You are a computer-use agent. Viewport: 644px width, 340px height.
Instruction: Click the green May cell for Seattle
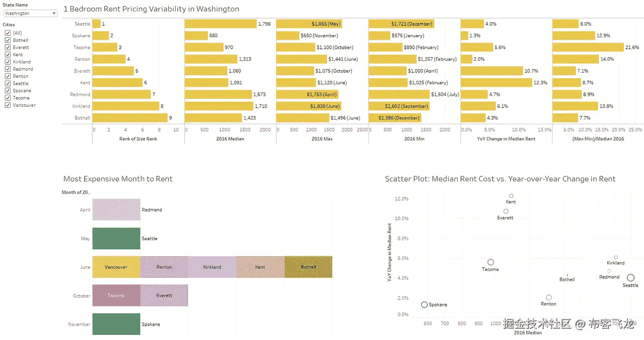point(116,238)
